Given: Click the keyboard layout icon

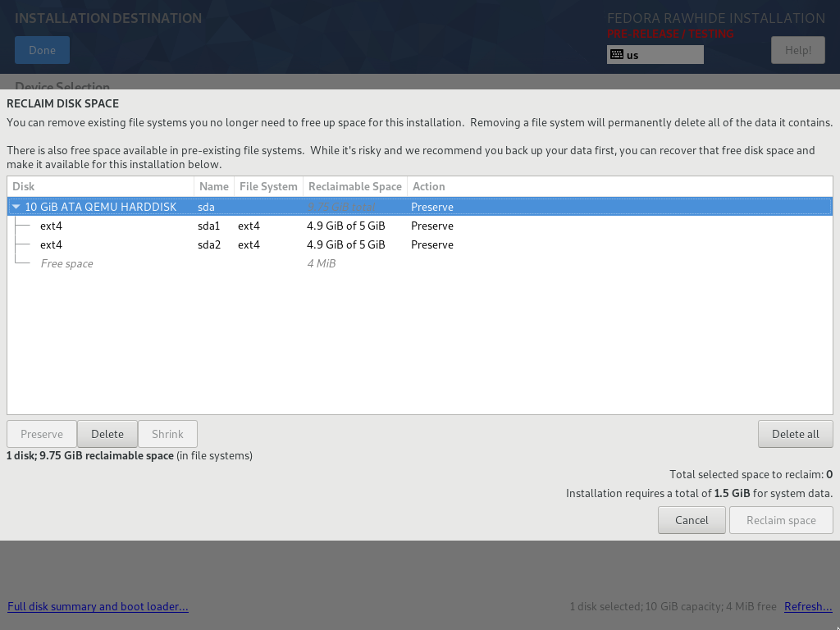Looking at the screenshot, I should [x=617, y=54].
